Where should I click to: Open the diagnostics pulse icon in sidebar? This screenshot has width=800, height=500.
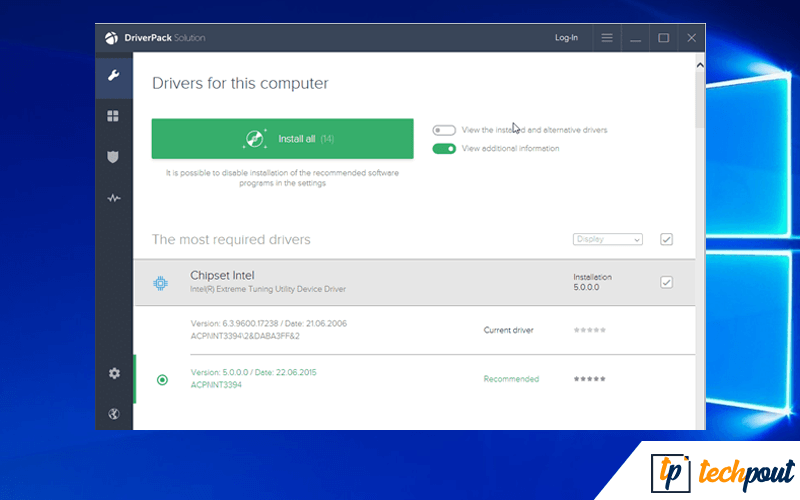(114, 198)
